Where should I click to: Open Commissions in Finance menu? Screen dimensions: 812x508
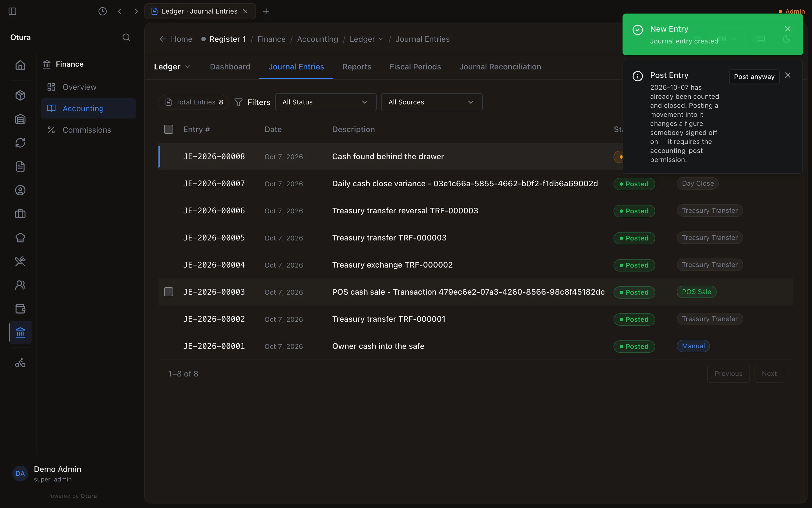point(88,130)
